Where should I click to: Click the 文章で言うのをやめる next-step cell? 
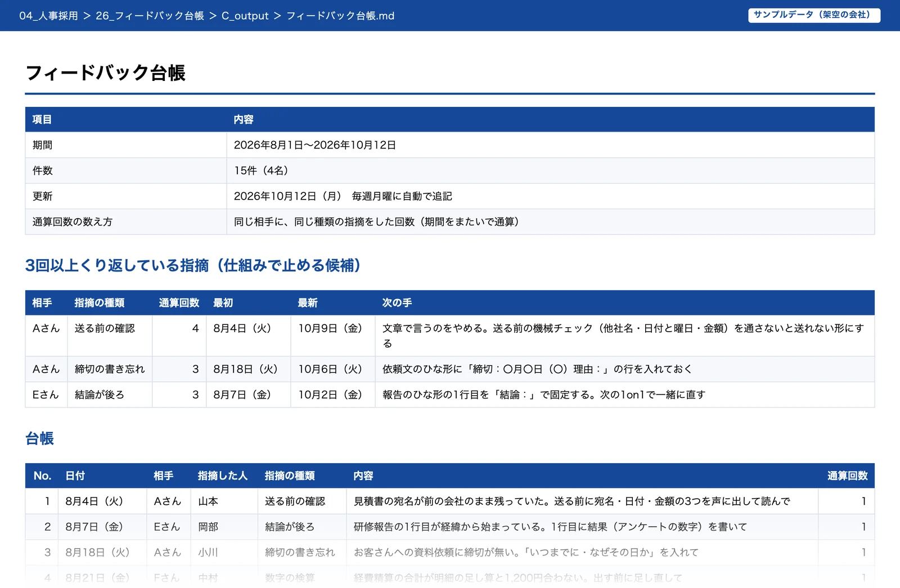pos(625,336)
